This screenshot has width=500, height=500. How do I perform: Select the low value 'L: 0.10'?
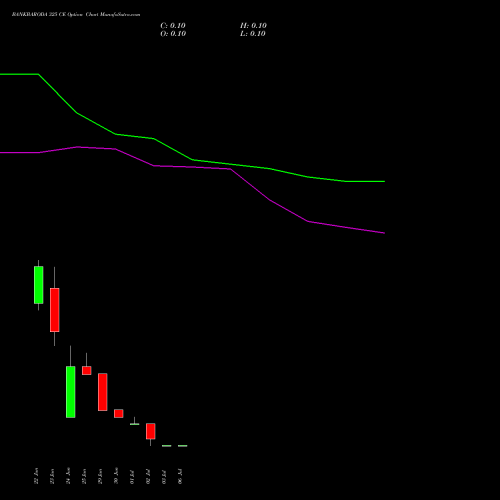coord(253,34)
